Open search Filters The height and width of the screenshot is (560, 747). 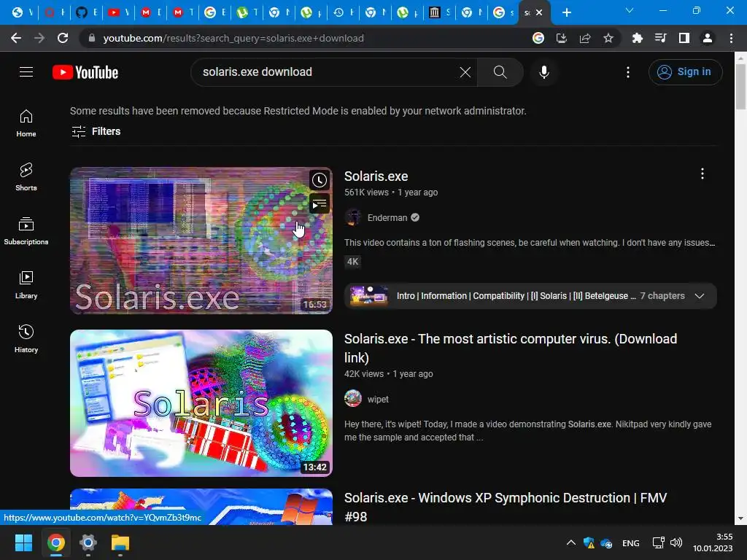point(96,131)
